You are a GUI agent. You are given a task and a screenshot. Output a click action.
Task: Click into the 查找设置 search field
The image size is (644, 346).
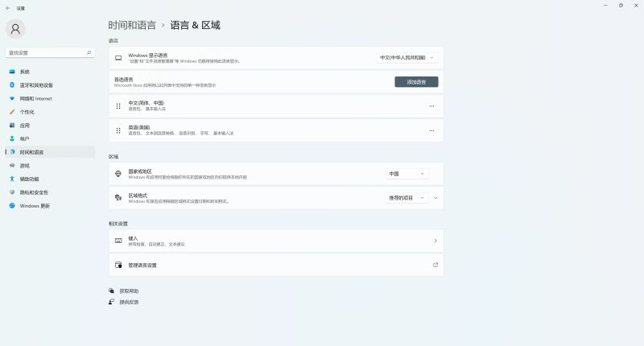(50, 52)
